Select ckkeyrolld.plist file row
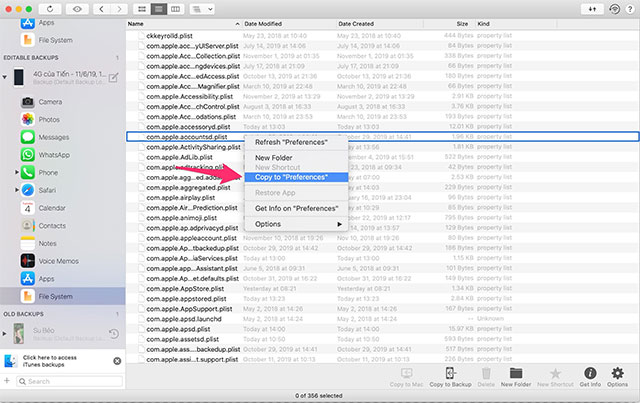The image size is (640, 403). 382,36
